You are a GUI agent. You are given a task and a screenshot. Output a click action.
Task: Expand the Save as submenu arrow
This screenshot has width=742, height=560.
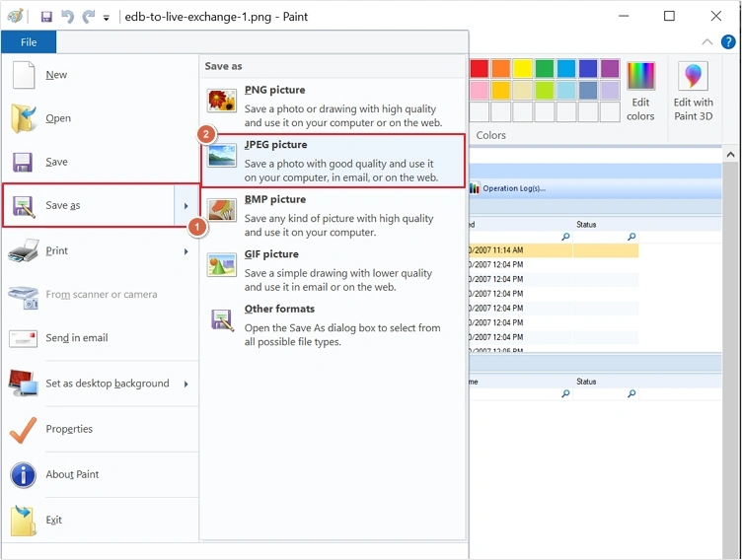(x=186, y=205)
